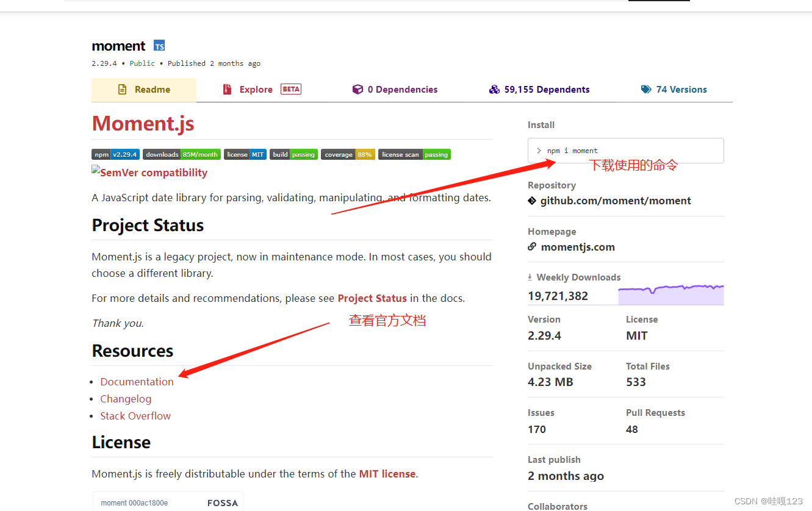
Task: Visit the Stack Overflow link
Action: [135, 416]
